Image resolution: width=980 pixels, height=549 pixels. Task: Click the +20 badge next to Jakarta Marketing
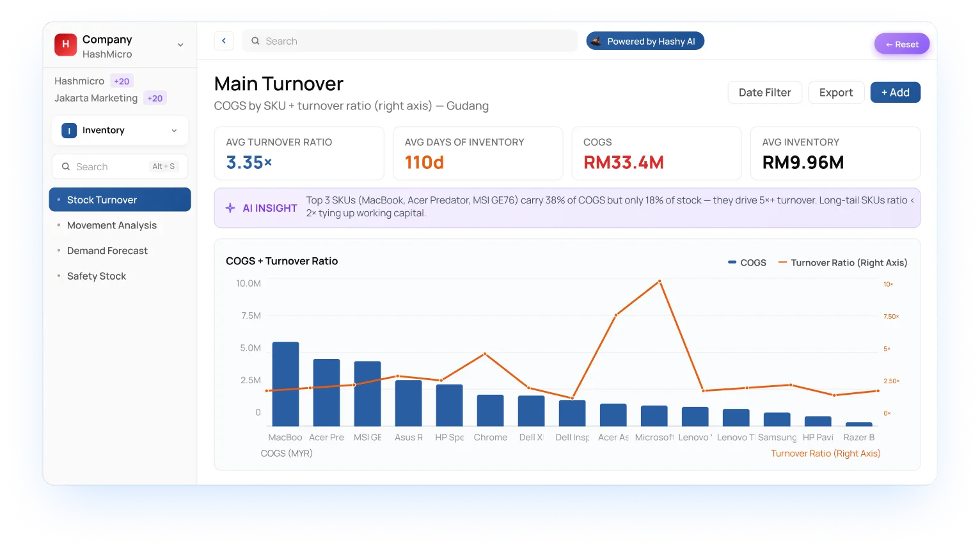click(155, 99)
